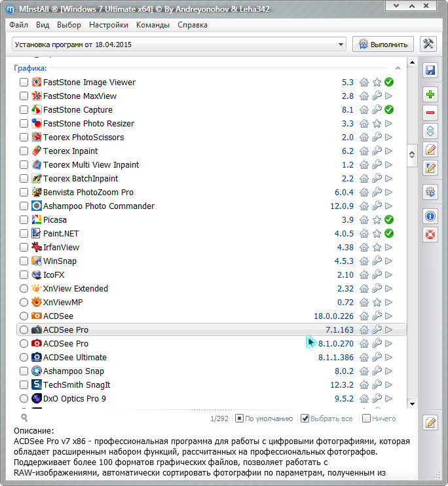
Task: Click the save floppy disk icon
Action: (430, 70)
